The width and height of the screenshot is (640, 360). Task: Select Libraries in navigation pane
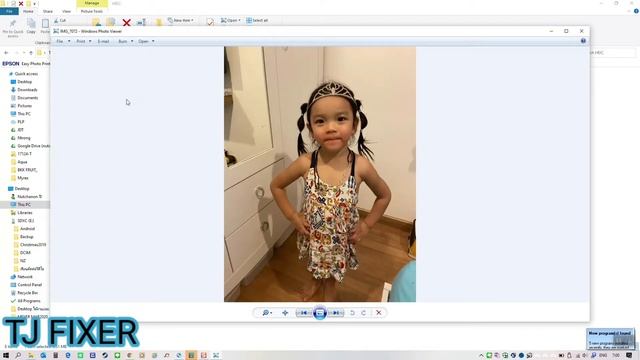coord(24,213)
